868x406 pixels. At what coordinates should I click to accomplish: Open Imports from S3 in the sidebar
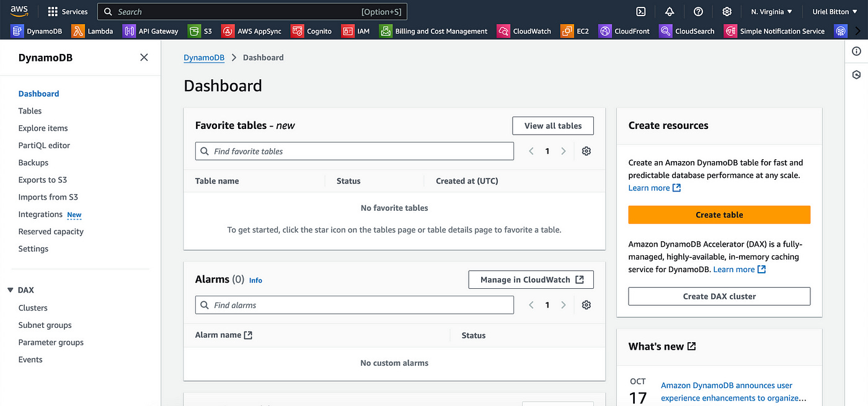(48, 197)
